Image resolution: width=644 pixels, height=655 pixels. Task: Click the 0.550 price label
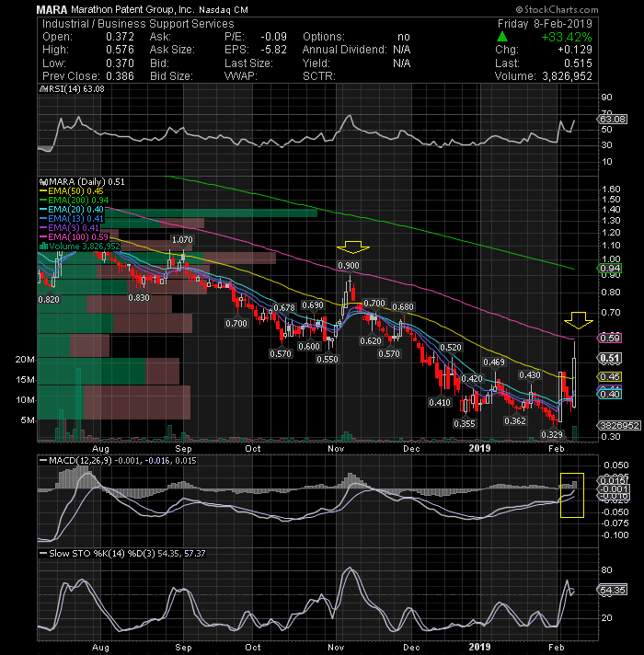(328, 360)
